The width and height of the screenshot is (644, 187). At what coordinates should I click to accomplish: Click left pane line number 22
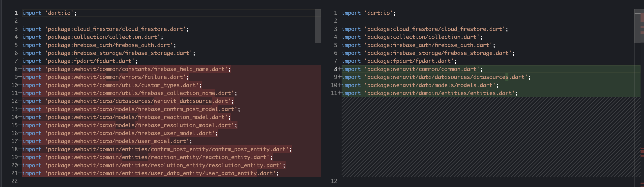pyautogui.click(x=14, y=181)
